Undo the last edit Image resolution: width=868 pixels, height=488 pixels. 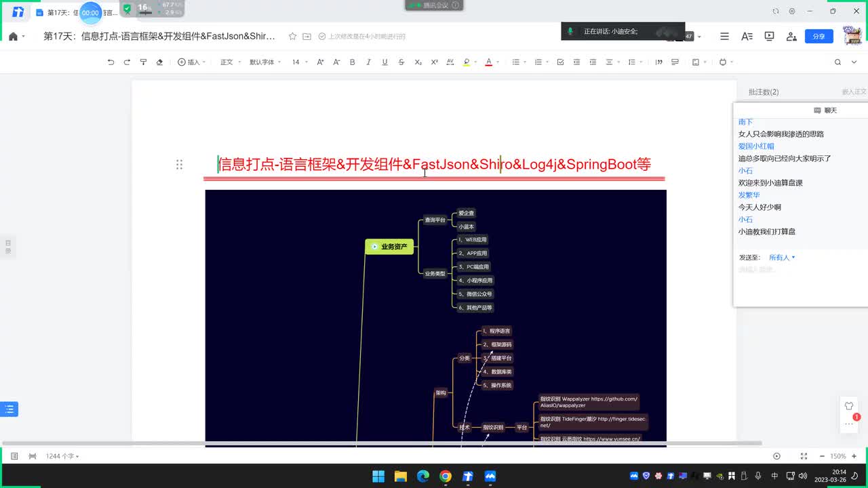pyautogui.click(x=111, y=62)
